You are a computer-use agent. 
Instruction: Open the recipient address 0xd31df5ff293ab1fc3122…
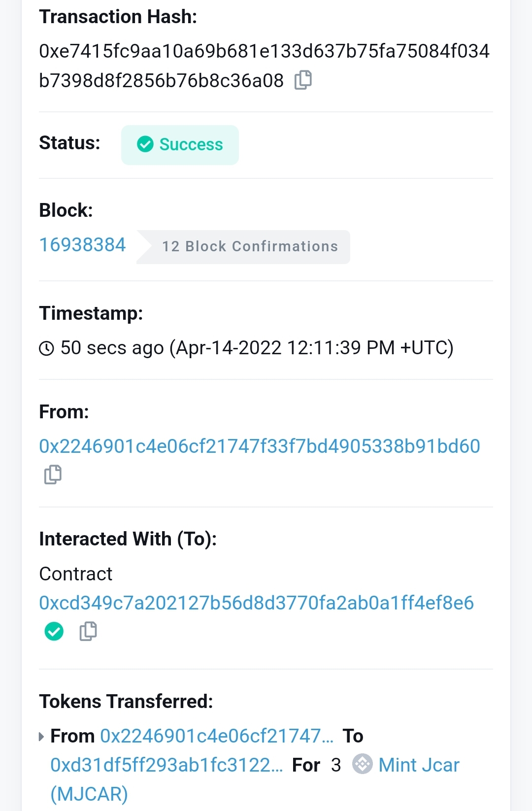(x=166, y=765)
